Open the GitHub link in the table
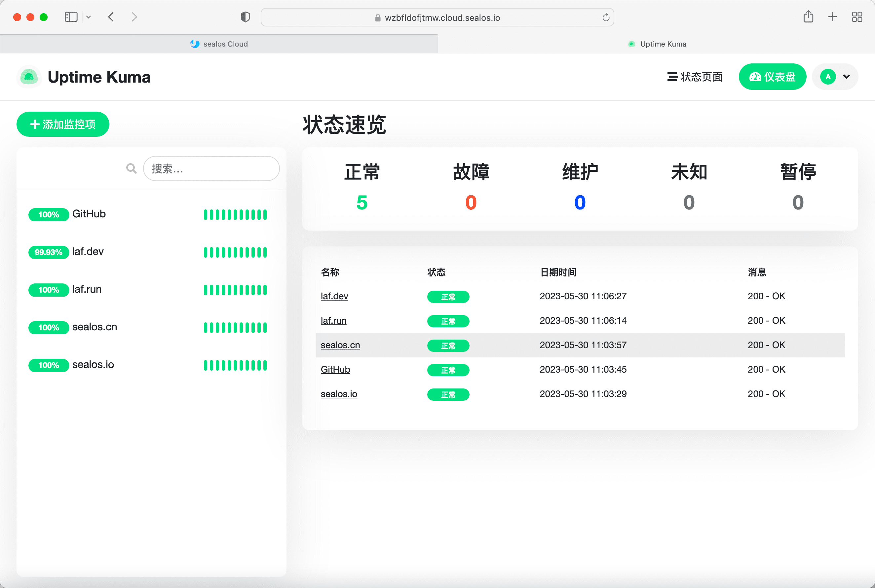 (x=335, y=369)
